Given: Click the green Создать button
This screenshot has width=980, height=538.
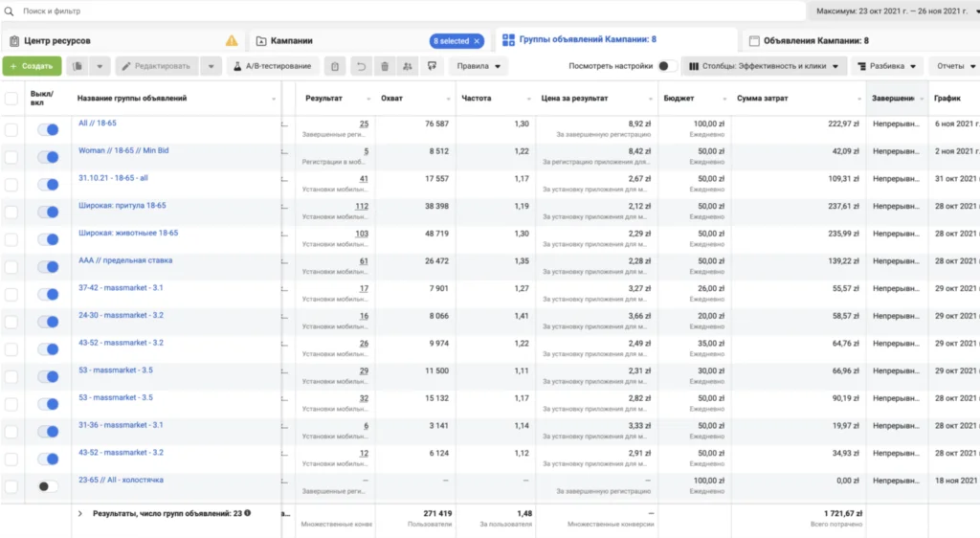Looking at the screenshot, I should click(32, 66).
